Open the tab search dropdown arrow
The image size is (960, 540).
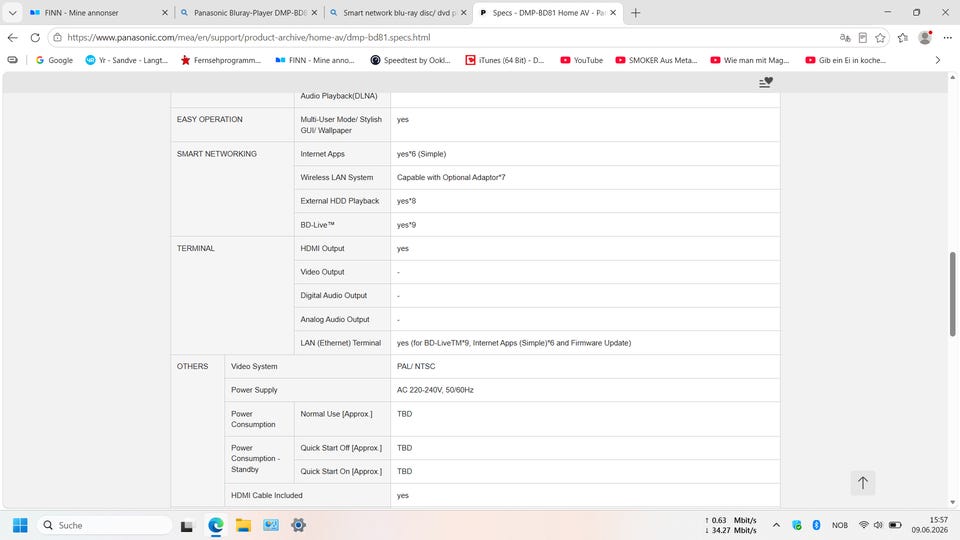point(12,12)
